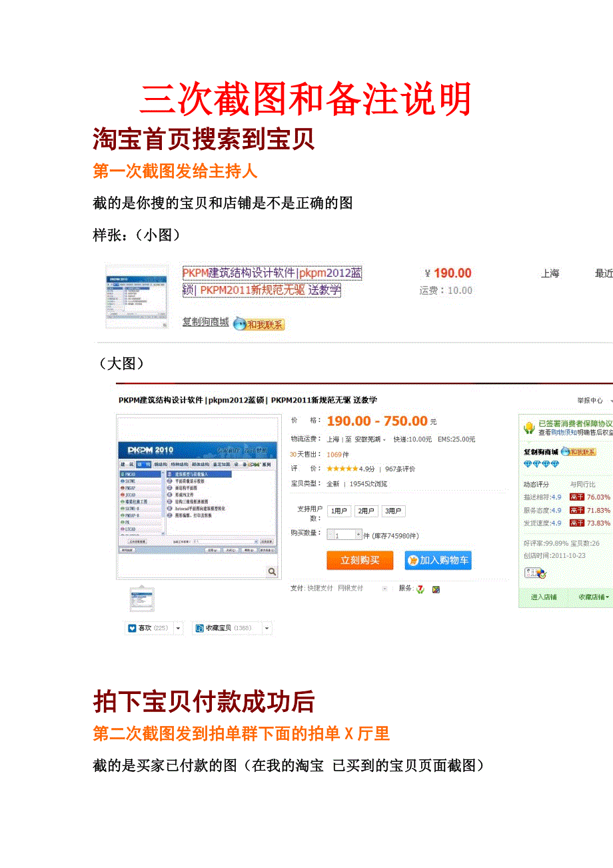Viewport: 613px width, 868px height.
Task: Select the 1用户 user option
Action: pos(338,511)
